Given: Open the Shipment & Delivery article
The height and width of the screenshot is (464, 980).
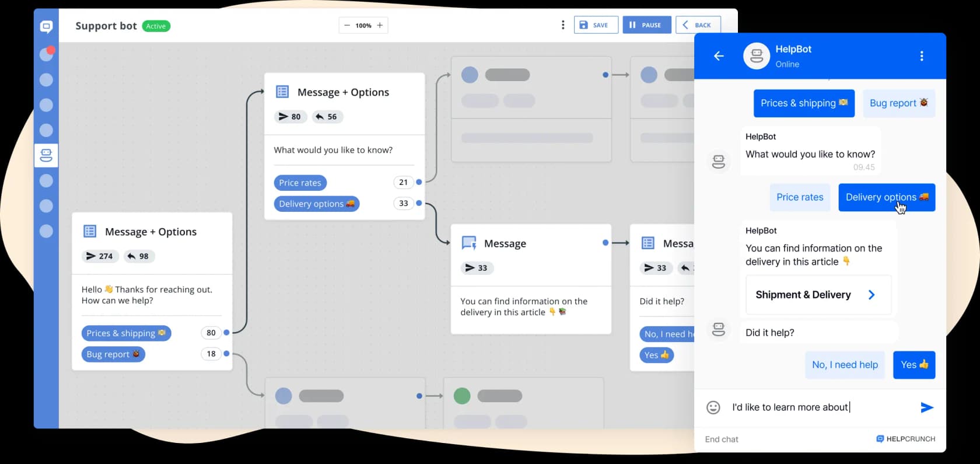Looking at the screenshot, I should [x=818, y=295].
